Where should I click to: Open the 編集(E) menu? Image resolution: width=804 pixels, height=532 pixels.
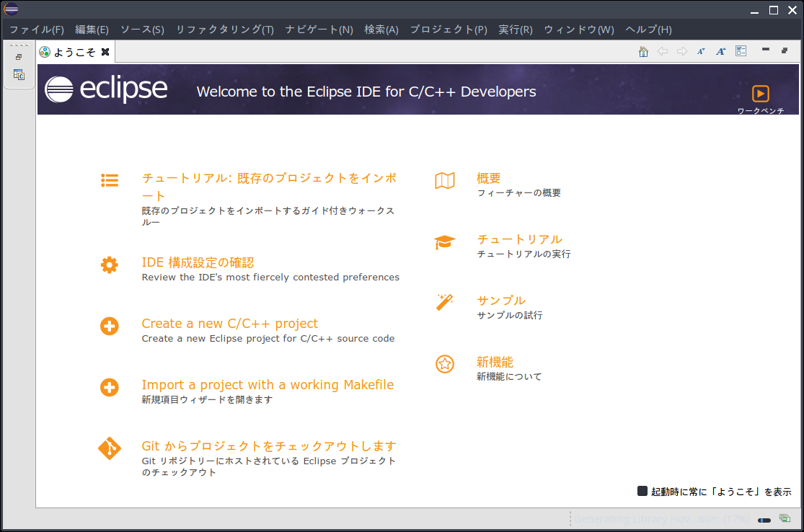92,30
